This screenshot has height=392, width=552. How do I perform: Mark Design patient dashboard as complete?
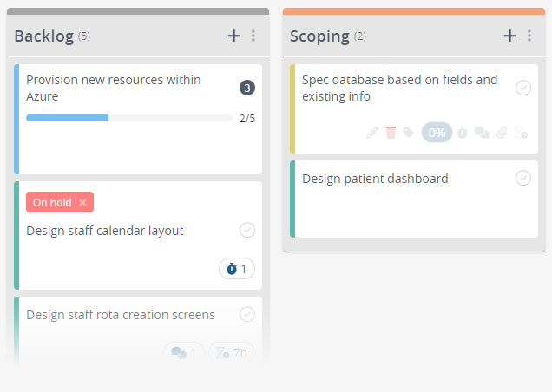click(x=523, y=178)
